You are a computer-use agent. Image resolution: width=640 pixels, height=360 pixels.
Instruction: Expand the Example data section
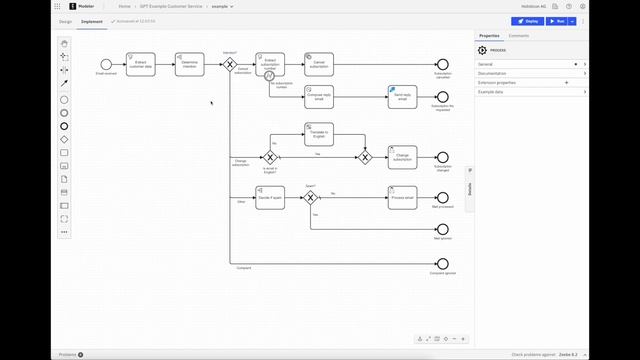tap(531, 92)
